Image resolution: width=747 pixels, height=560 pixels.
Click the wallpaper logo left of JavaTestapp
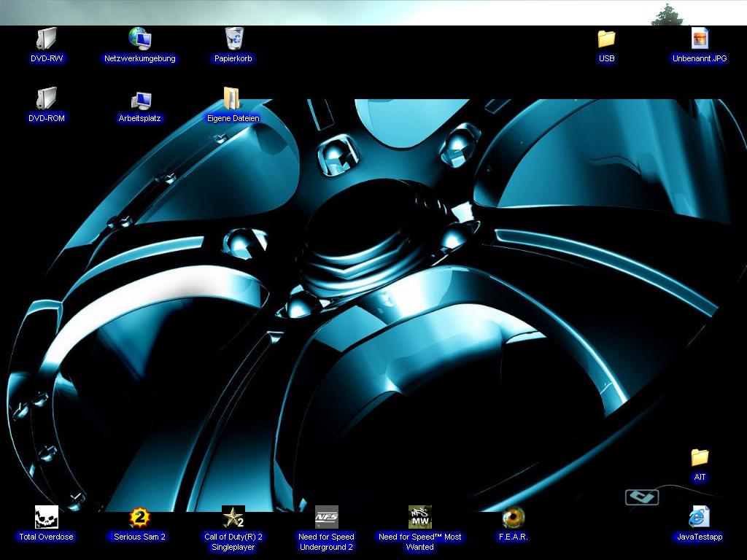[x=642, y=497]
